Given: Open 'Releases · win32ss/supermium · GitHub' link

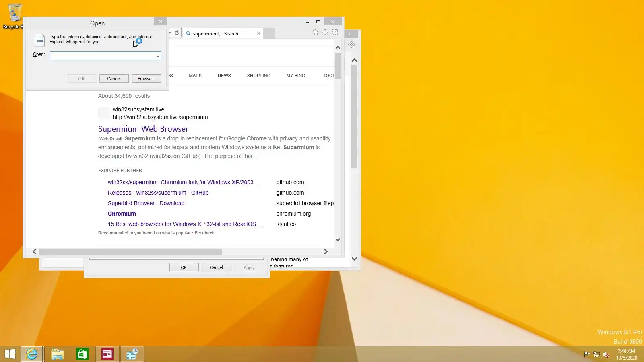Looking at the screenshot, I should point(158,193).
